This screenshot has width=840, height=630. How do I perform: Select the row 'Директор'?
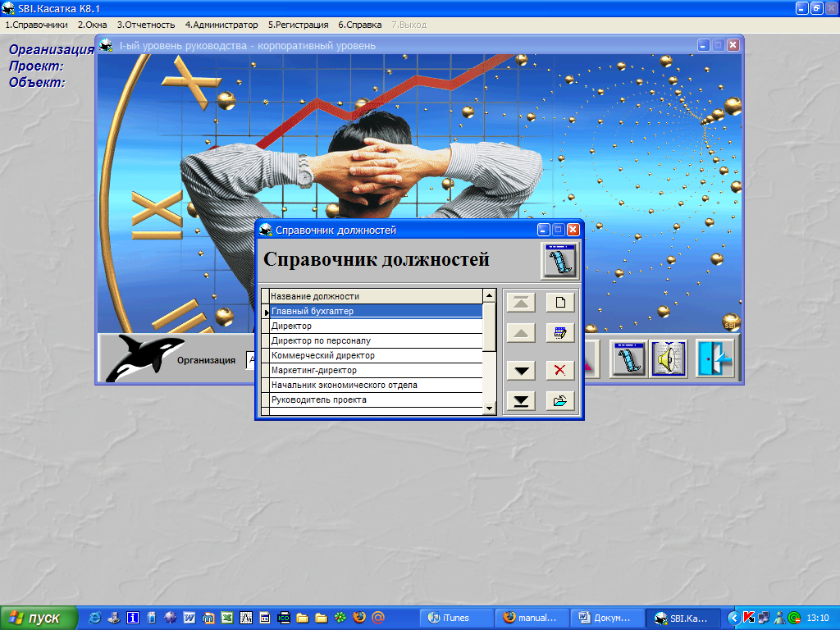coord(376,326)
